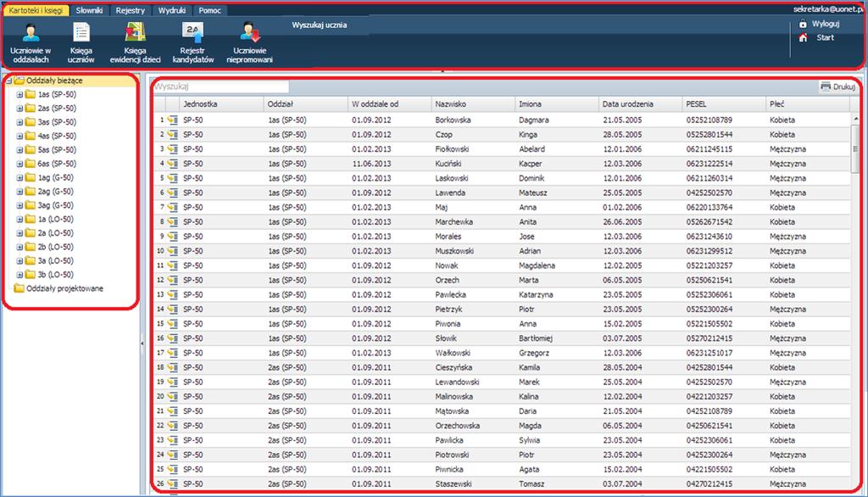Image resolution: width=868 pixels, height=497 pixels.
Task: Expand the 3b (LO-50) tree node
Action: [x=19, y=275]
